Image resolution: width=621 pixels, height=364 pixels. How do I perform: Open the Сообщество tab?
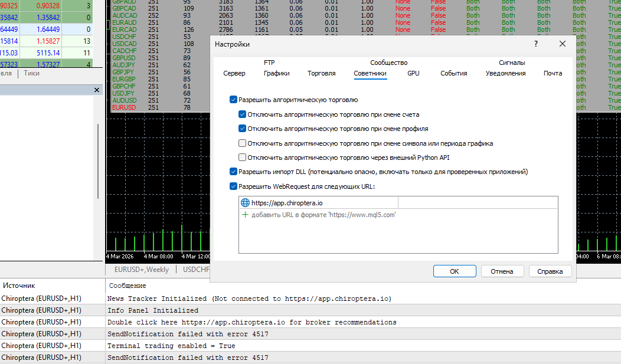coord(389,63)
